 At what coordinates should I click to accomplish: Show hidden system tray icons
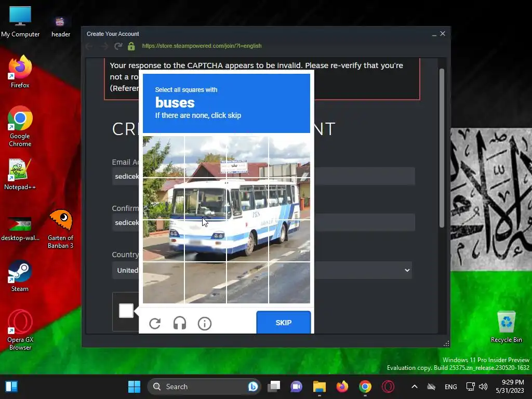414,387
